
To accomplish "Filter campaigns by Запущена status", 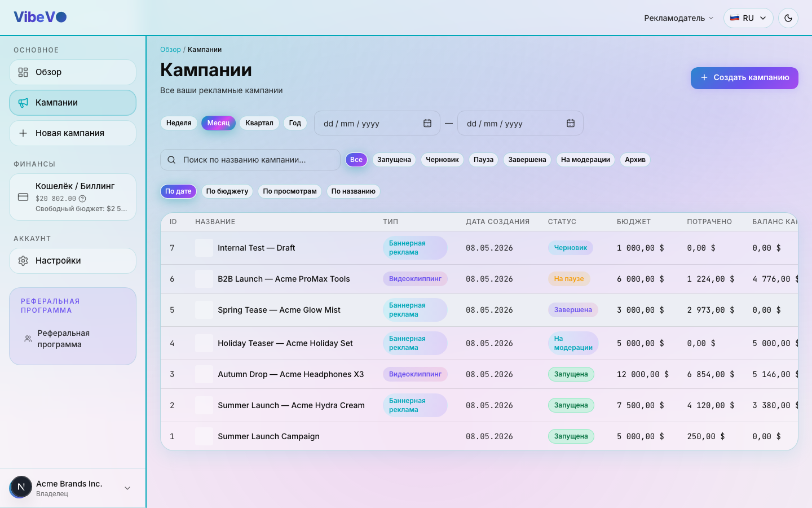I will [394, 160].
